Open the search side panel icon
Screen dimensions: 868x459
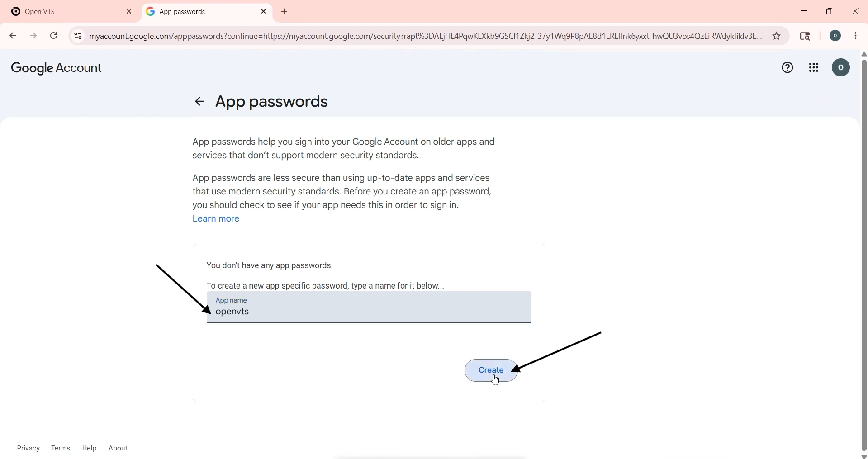click(806, 36)
